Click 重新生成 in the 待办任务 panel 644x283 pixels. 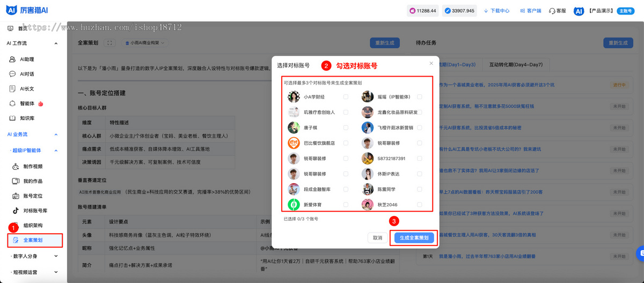point(618,43)
